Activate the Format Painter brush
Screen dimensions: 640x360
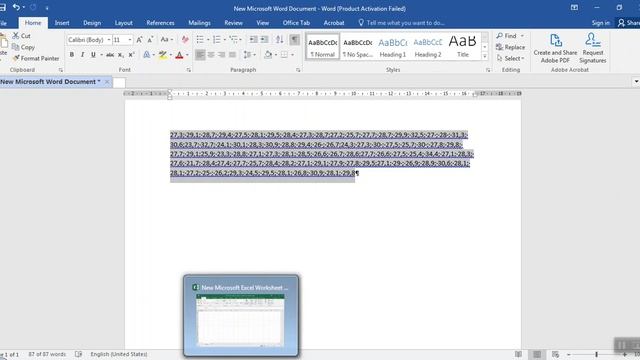16,58
